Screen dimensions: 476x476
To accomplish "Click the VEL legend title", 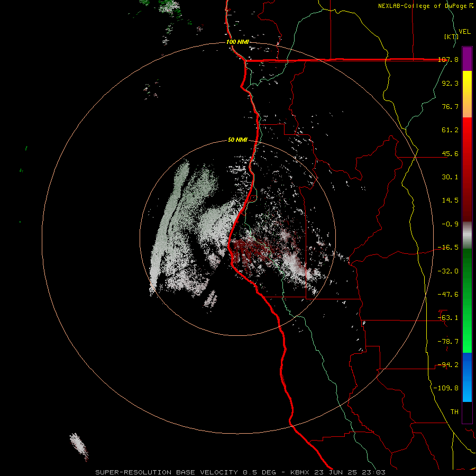I will (x=464, y=32).
